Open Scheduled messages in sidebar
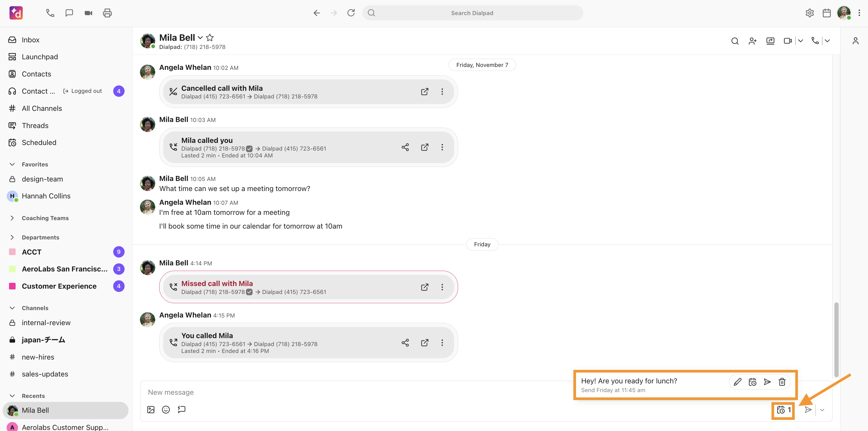Screen dimensions: 868x431 click(x=66, y=143)
